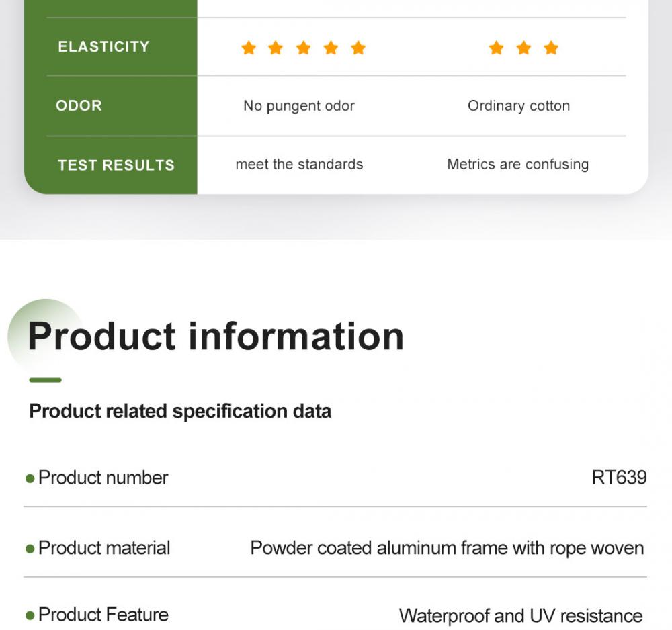The height and width of the screenshot is (630, 672).
Task: Click the last star of the three-star elasticity rating
Action: [551, 48]
